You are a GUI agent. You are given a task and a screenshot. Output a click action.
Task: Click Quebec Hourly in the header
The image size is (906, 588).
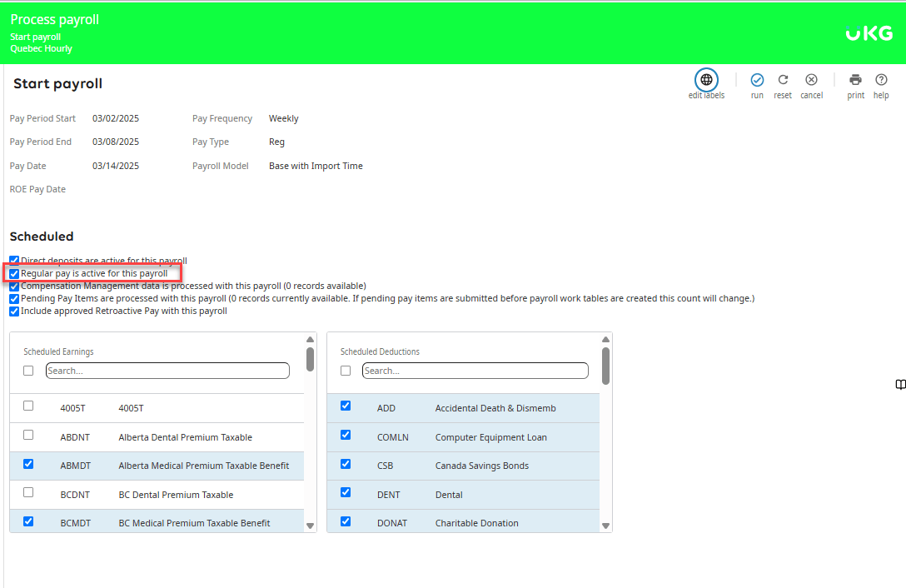click(x=41, y=48)
